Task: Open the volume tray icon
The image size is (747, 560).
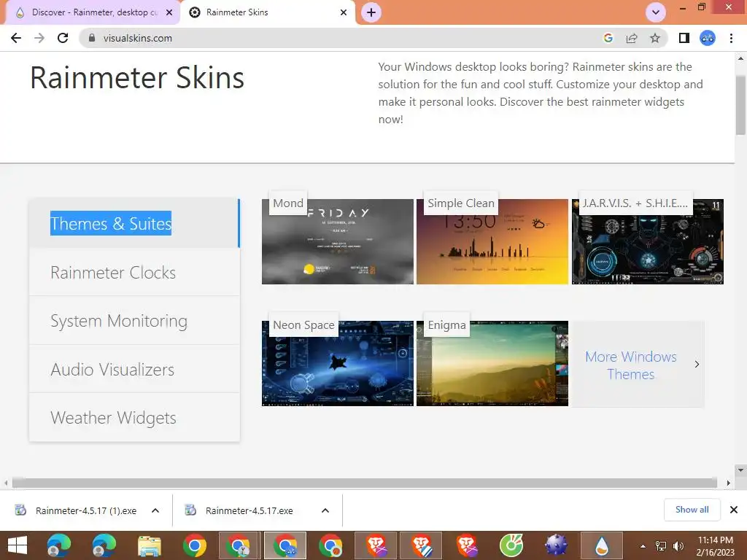Action: [678, 546]
